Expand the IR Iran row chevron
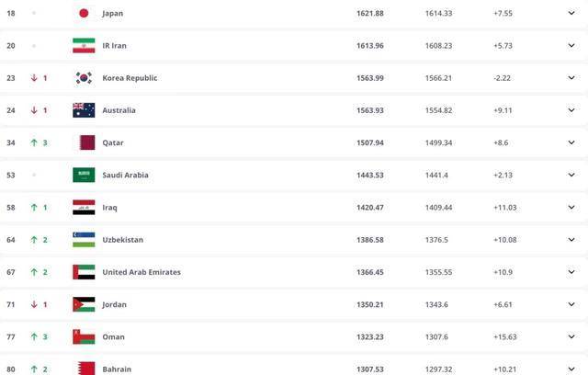 (571, 46)
